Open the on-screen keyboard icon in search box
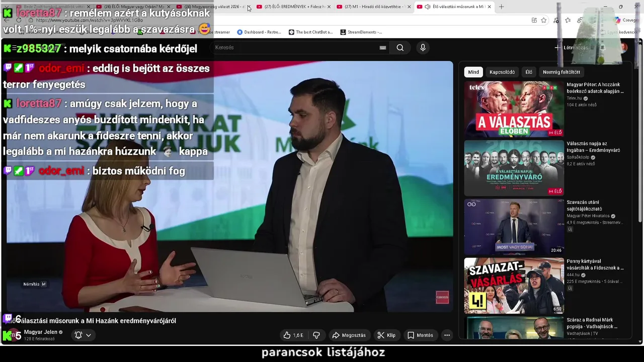The width and height of the screenshot is (644, 362). coord(383,48)
